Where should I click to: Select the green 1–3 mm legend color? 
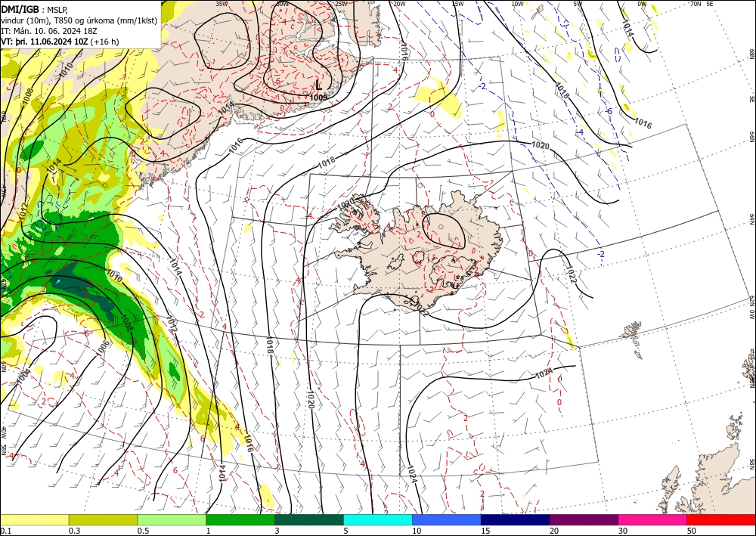(240, 519)
